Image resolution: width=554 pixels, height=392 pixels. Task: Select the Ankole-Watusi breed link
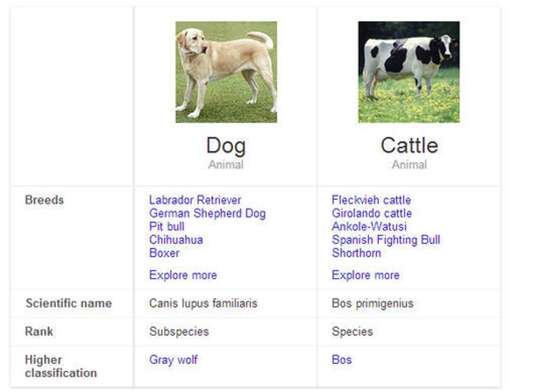[369, 226]
